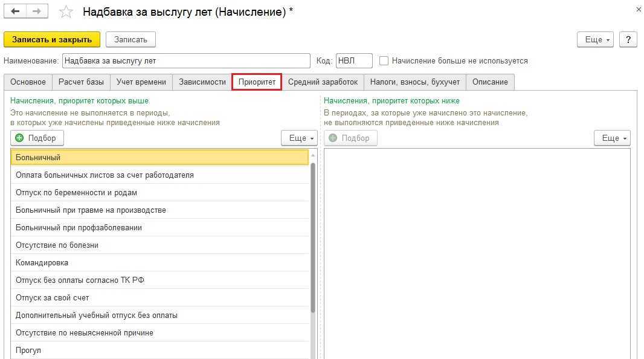Viewport: 644px width, 359px height.
Task: Click the Записать button
Action: pos(130,39)
